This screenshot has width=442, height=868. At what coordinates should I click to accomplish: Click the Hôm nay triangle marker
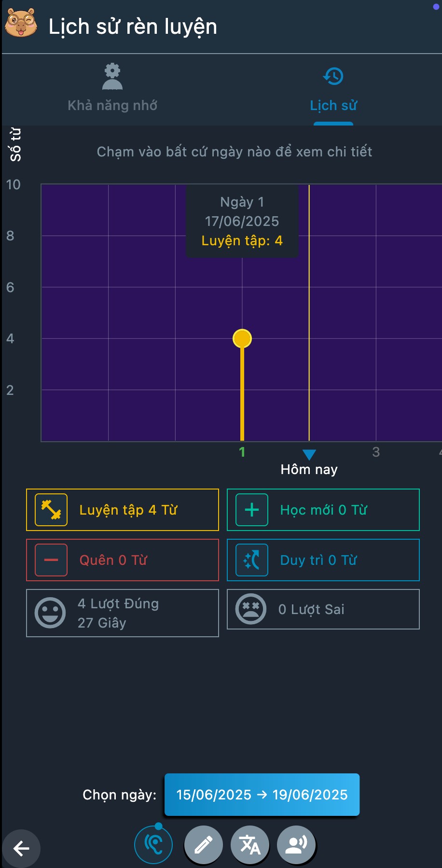(309, 455)
